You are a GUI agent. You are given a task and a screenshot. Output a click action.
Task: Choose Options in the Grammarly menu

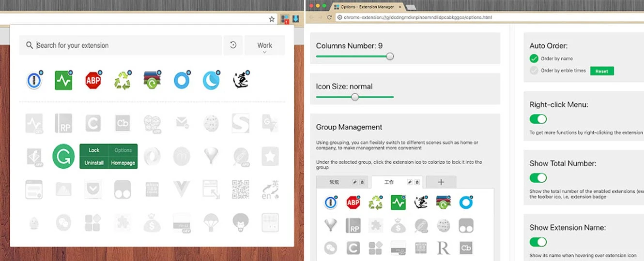pos(123,150)
